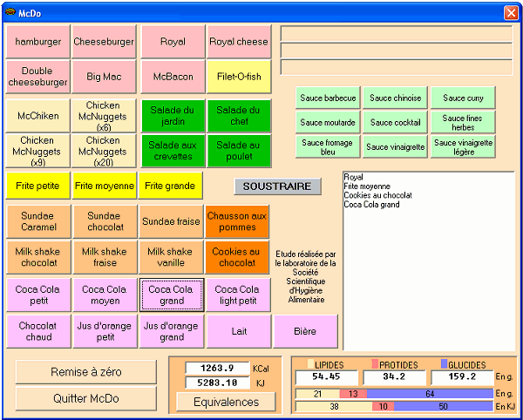Screen dimensions: 523x420
Task: Click the orange Cookies au chocolat button
Action: 237,257
